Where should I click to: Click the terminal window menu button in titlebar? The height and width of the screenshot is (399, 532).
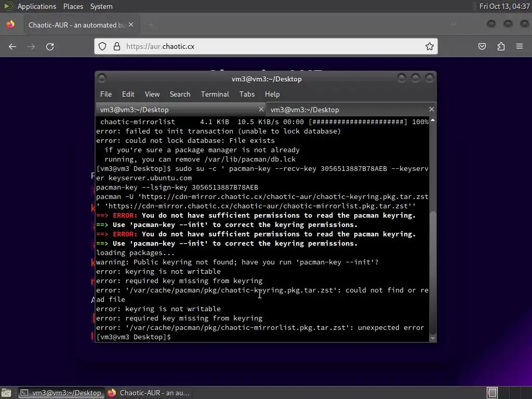102,78
